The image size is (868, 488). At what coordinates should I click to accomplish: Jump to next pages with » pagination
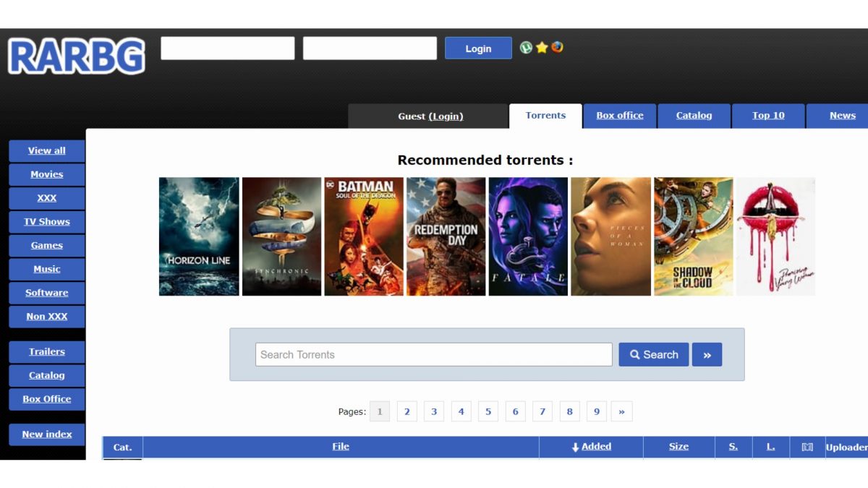point(621,411)
